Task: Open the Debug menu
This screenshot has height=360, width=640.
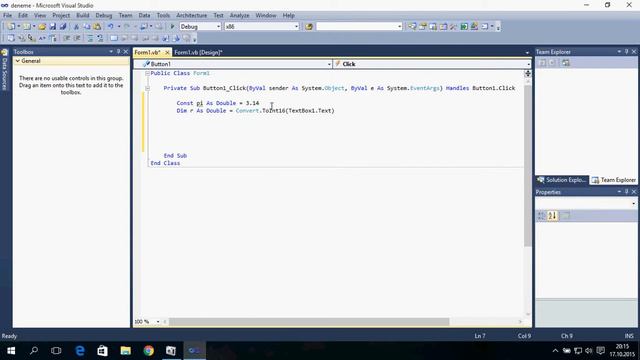Action: (104, 16)
